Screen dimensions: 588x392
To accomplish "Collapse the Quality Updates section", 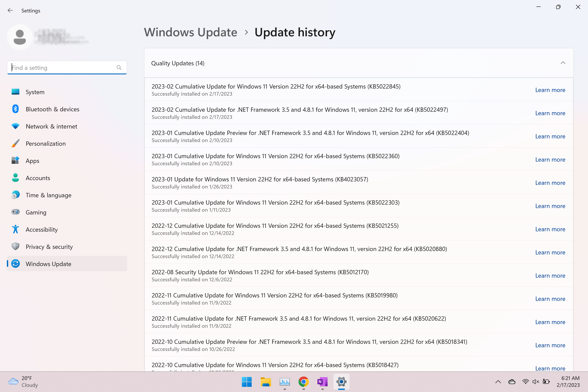I will (563, 63).
